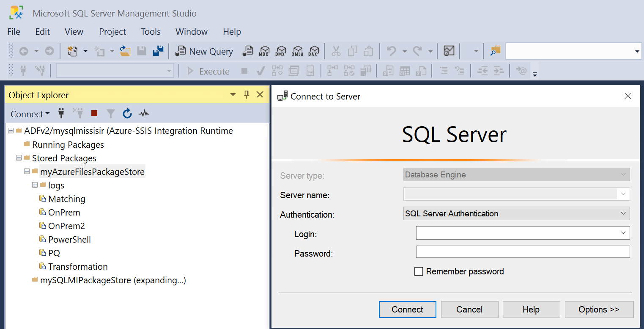Viewport: 644px width, 329px height.
Task: Open a new XMLA query
Action: pos(297,51)
